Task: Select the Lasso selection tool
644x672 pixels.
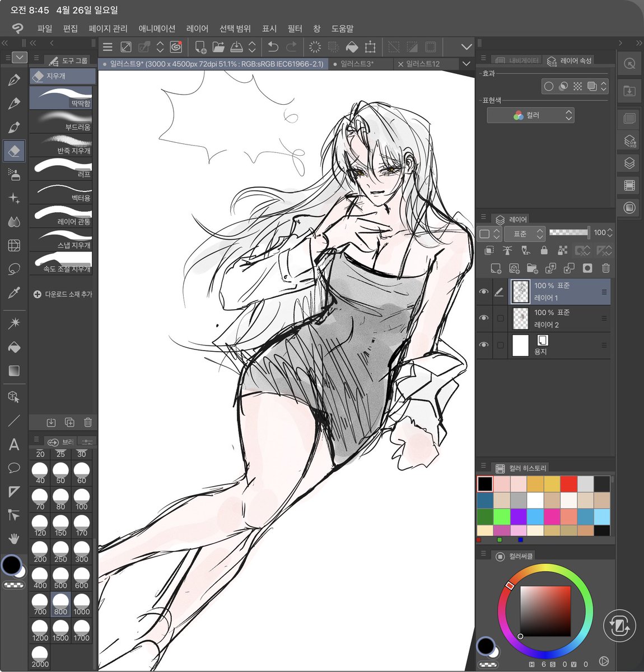Action: 14,269
